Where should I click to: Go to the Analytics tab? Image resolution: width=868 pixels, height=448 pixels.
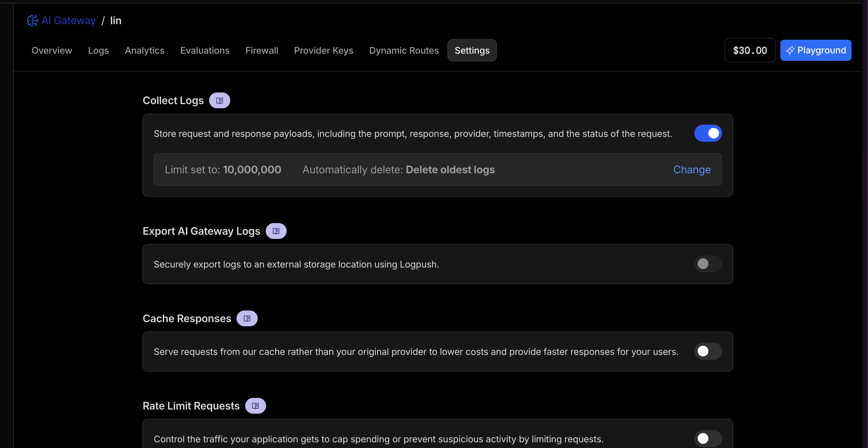pyautogui.click(x=145, y=50)
